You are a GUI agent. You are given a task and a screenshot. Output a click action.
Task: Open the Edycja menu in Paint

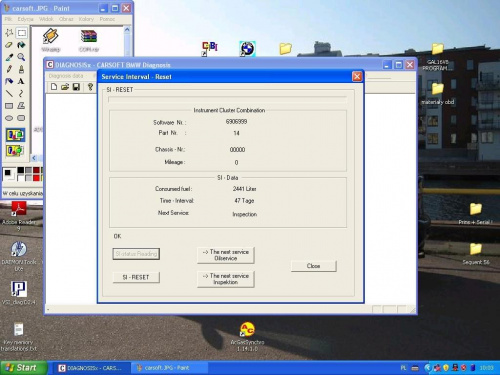(26, 19)
